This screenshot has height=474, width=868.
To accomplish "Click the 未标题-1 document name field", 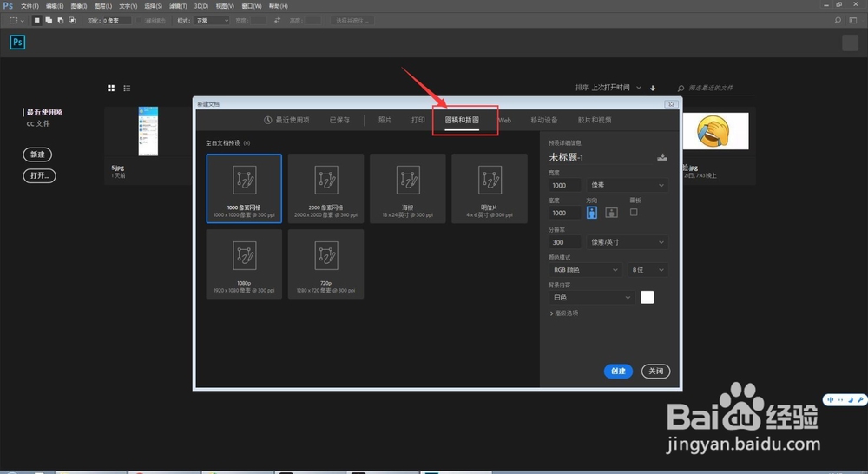I will [x=600, y=157].
